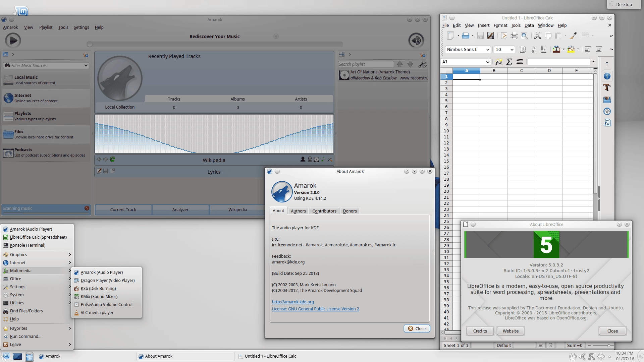Viewport: 644px width, 362px height.
Task: Open Calc Format menu
Action: click(500, 25)
